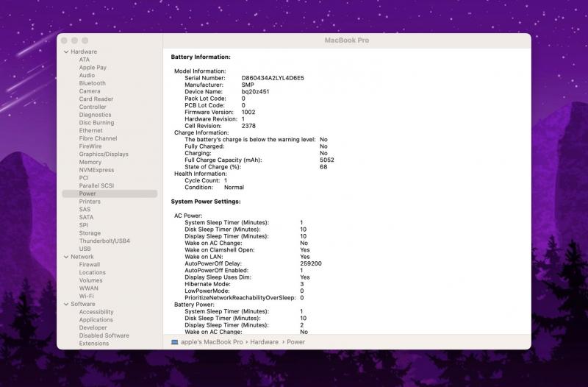Select Developer under Software
588x387 pixels.
tap(93, 327)
